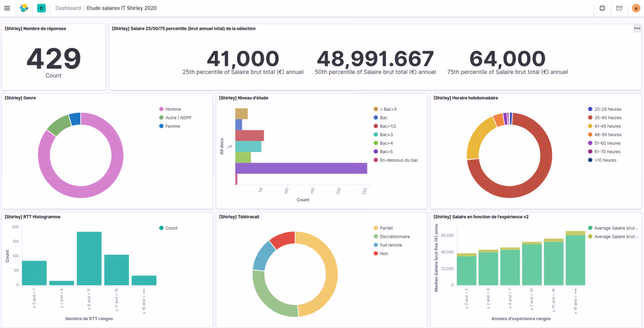This screenshot has height=328, width=644.
Task: Toggle the Homme legend entry in Genre
Action: pos(173,109)
